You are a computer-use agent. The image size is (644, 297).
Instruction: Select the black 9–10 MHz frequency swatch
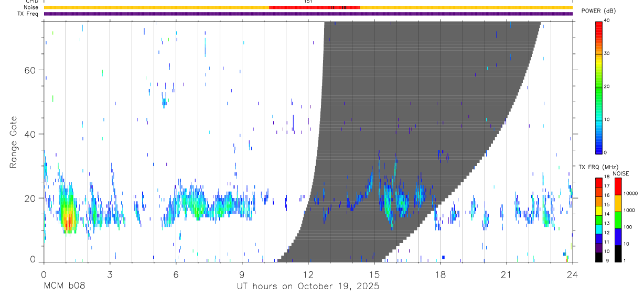(599, 257)
